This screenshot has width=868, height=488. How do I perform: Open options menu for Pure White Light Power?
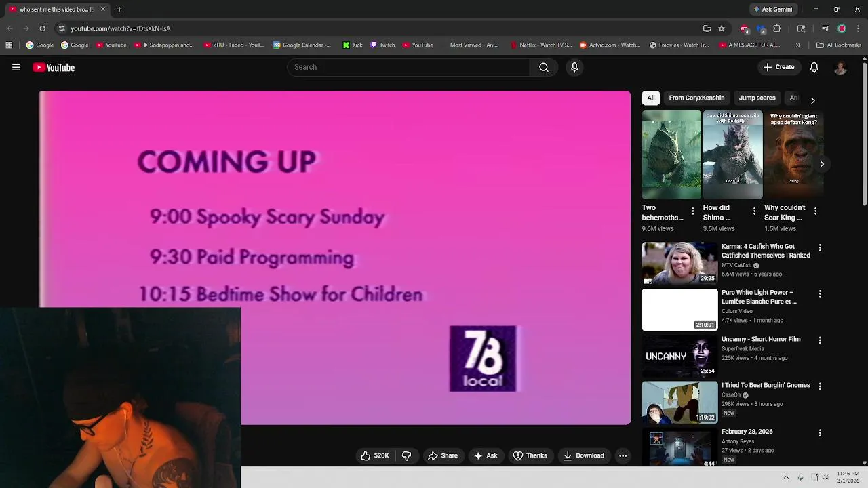point(820,294)
